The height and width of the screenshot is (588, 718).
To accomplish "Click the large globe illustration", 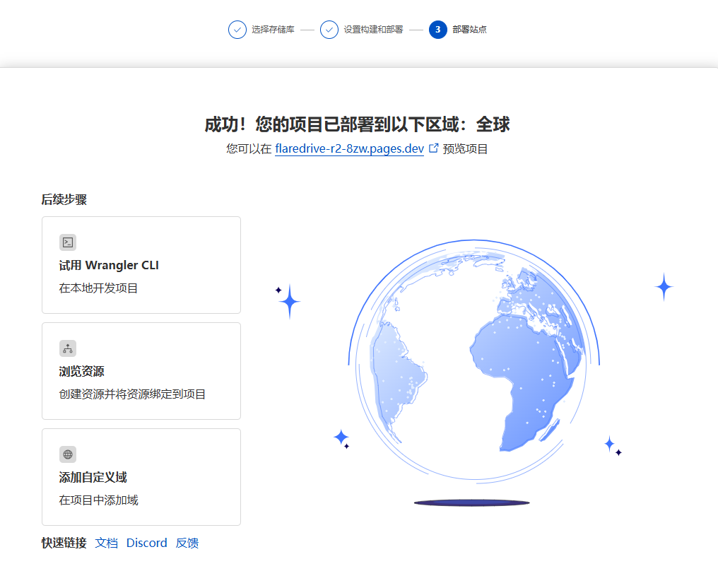I will (473, 360).
